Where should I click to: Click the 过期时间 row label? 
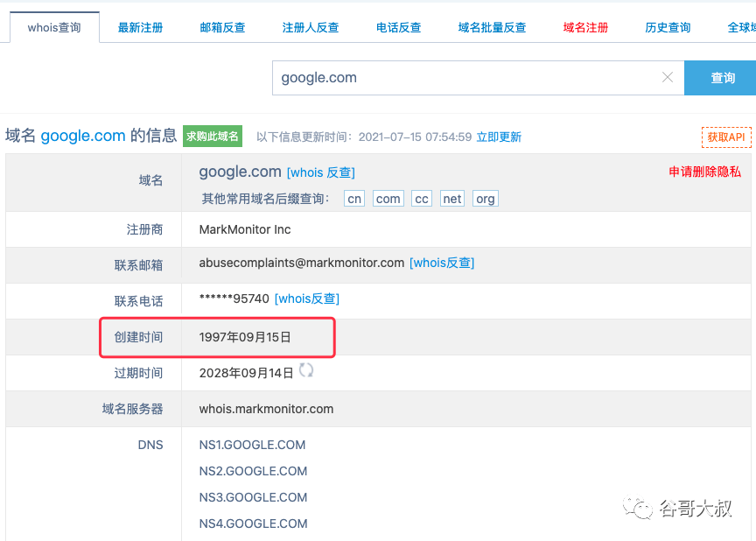pos(138,373)
